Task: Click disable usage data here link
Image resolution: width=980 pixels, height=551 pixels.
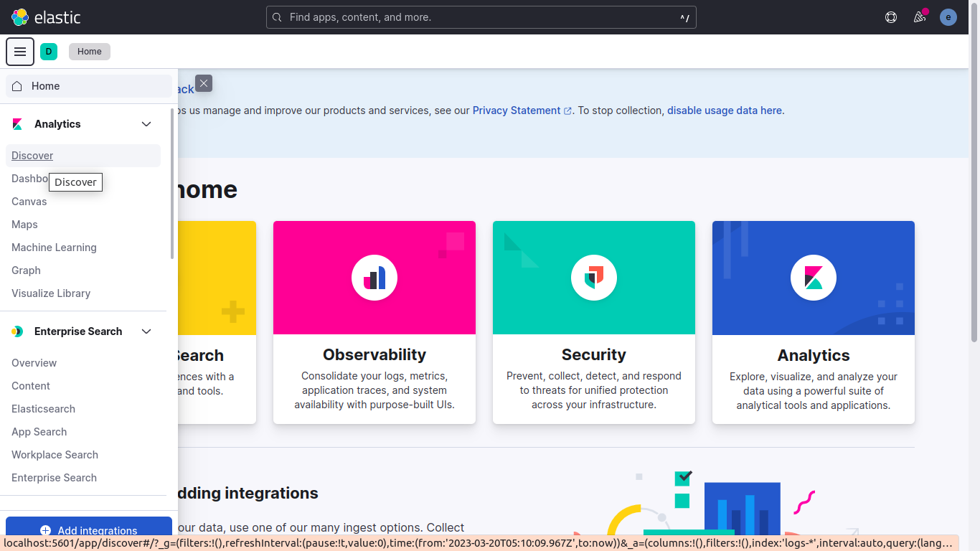Action: click(x=726, y=110)
